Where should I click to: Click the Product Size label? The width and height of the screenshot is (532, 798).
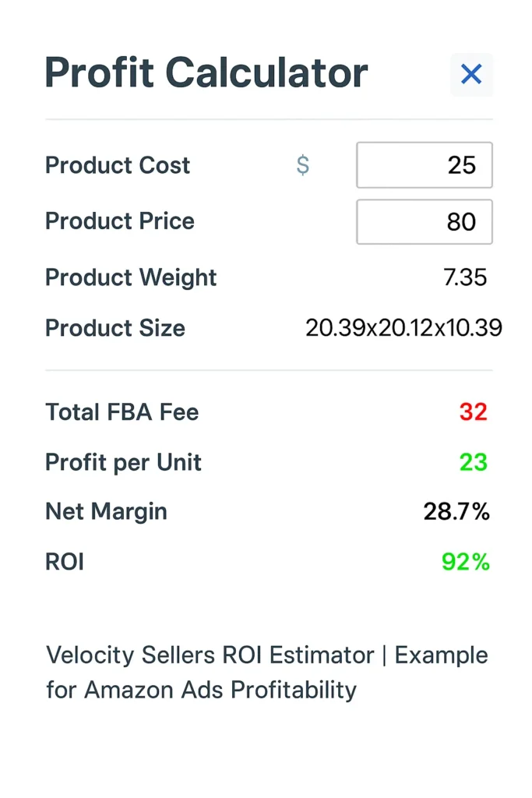coord(115,328)
